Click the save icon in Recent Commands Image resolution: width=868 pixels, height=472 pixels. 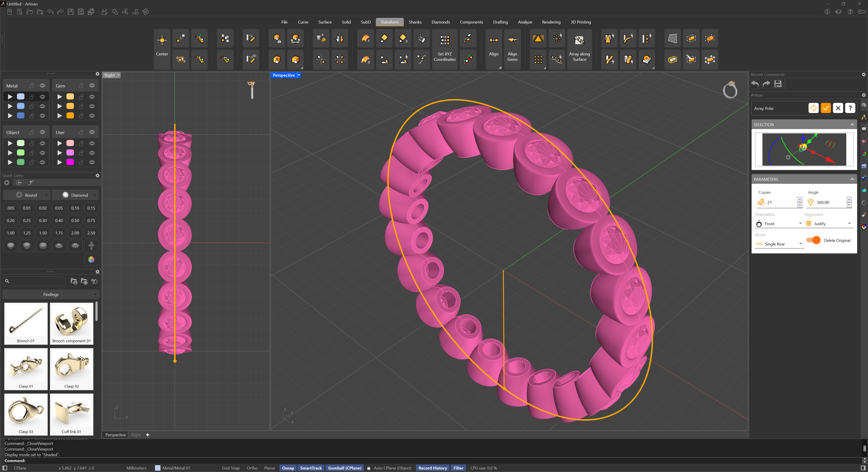click(778, 84)
